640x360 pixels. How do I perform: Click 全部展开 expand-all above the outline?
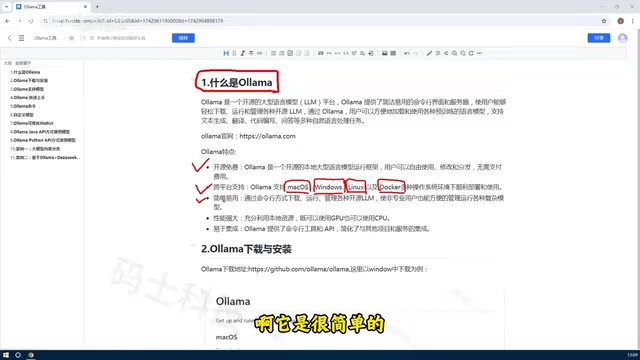point(23,63)
